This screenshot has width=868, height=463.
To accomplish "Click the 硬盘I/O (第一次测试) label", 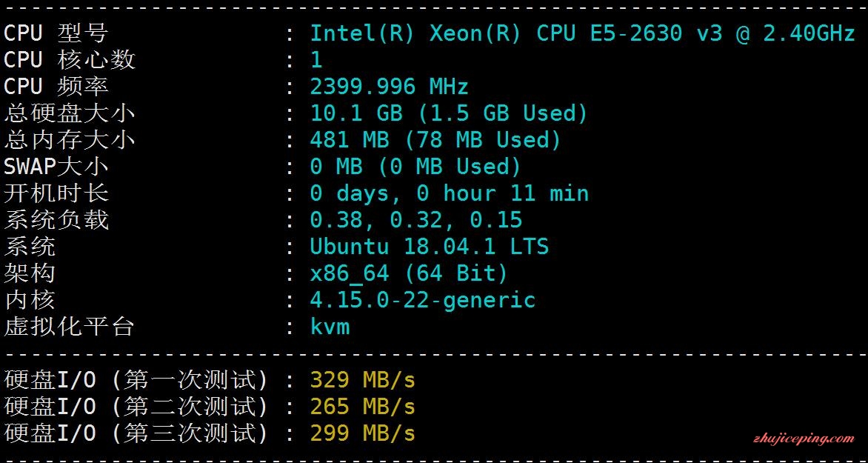I will coord(136,380).
